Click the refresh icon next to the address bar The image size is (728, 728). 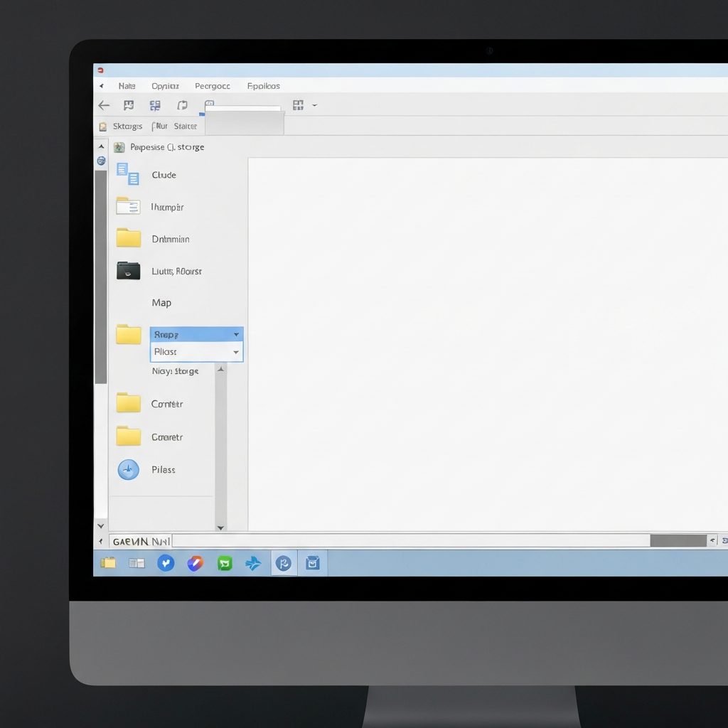pyautogui.click(x=182, y=105)
